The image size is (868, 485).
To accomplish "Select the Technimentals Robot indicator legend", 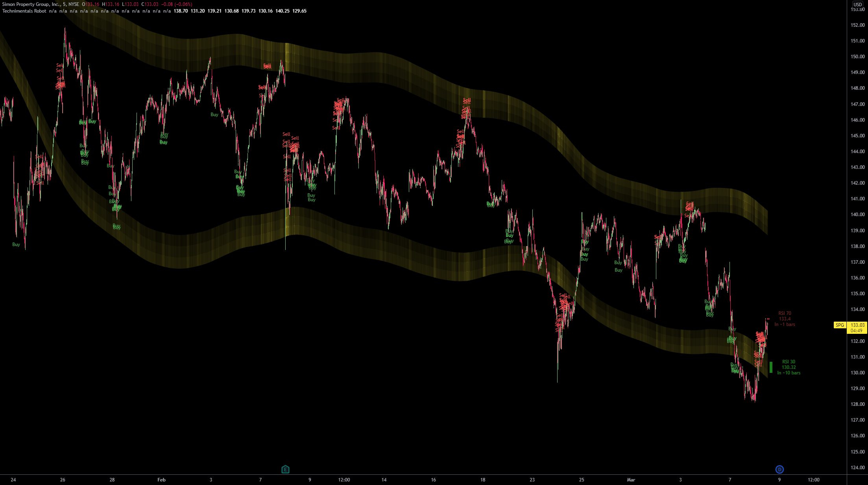I will click(24, 11).
